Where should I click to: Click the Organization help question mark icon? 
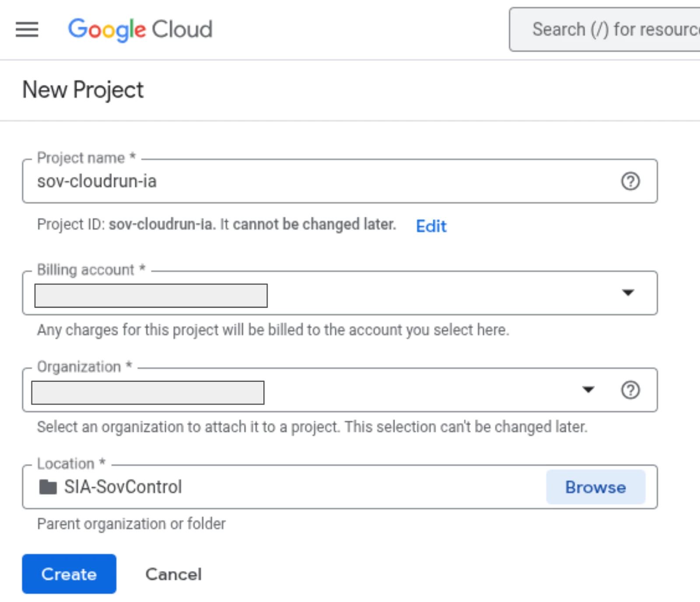[x=630, y=390]
